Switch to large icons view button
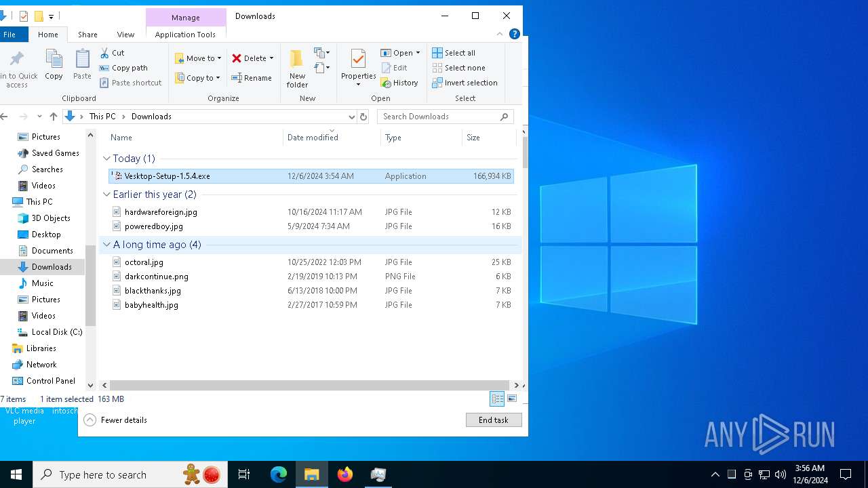 click(512, 399)
